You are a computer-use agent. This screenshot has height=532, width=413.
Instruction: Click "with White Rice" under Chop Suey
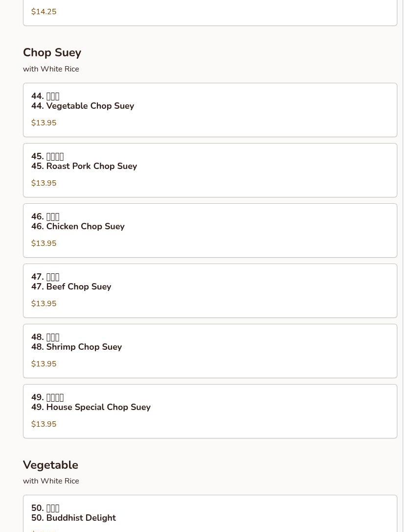pyautogui.click(x=51, y=69)
